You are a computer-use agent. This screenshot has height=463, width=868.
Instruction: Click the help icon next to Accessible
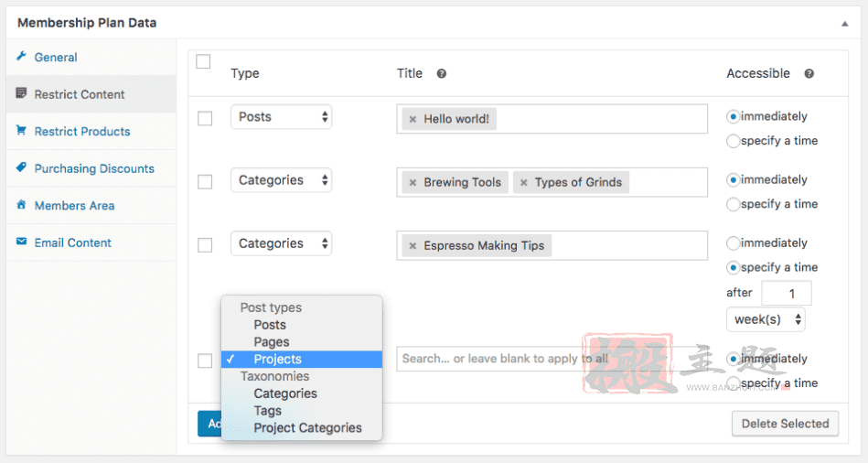click(x=809, y=73)
